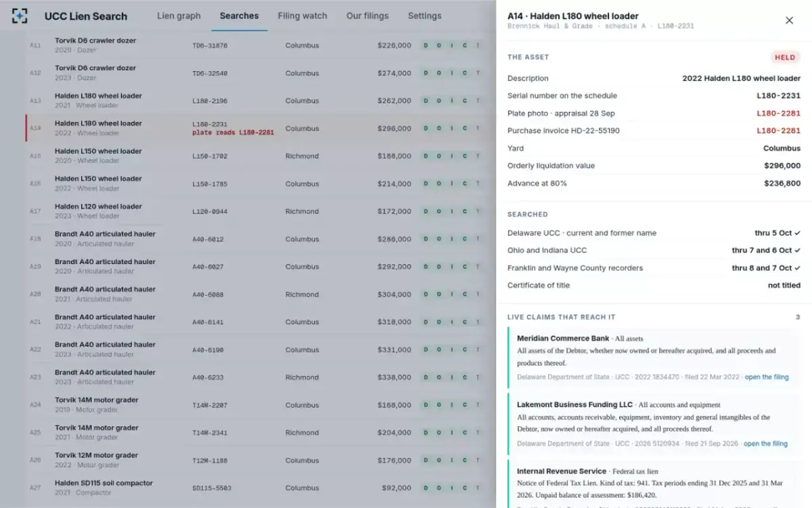The width and height of the screenshot is (812, 508).
Task: Click the D badge in row A11
Action: tap(426, 45)
